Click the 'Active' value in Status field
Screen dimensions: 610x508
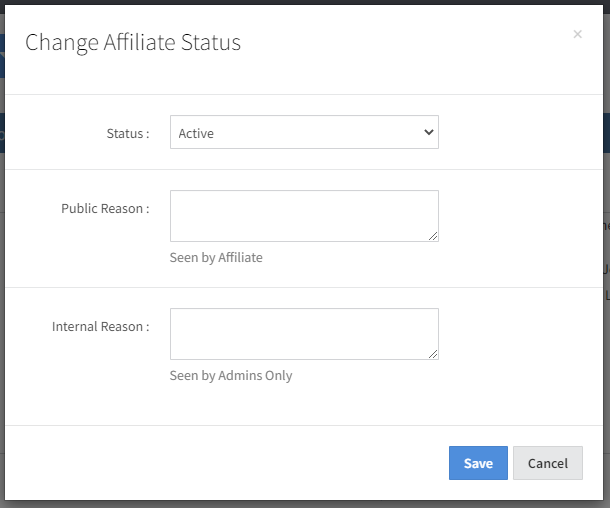[x=196, y=133]
